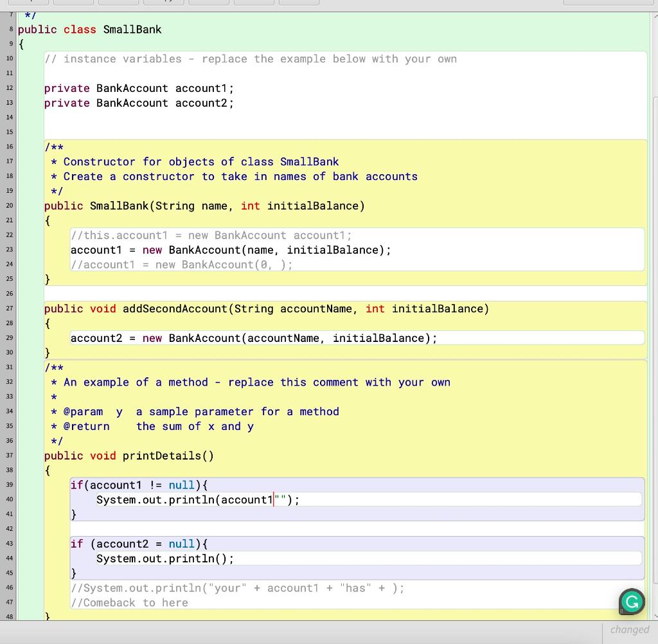Click the 'changed' status indicator at bottom
The image size is (658, 644).
631,629
